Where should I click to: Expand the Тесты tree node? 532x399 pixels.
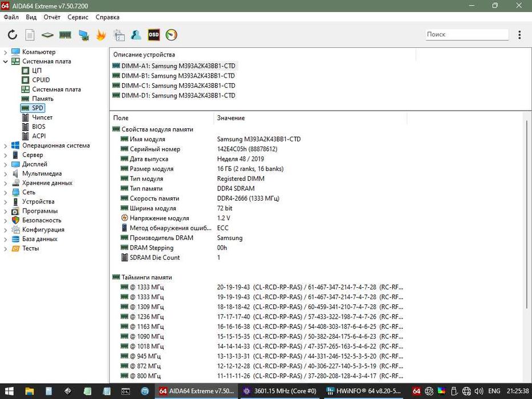coord(5,249)
